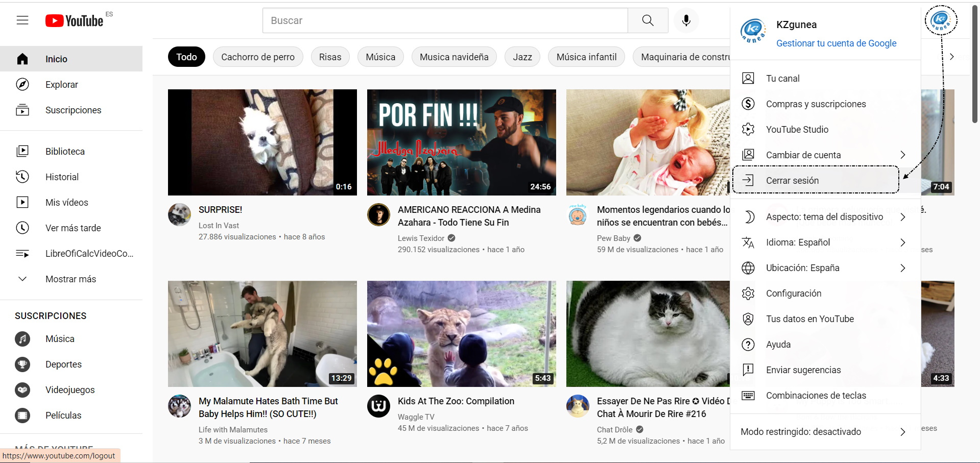This screenshot has height=463, width=980.
Task: Open the lion at zoo video thumbnail
Action: [462, 334]
